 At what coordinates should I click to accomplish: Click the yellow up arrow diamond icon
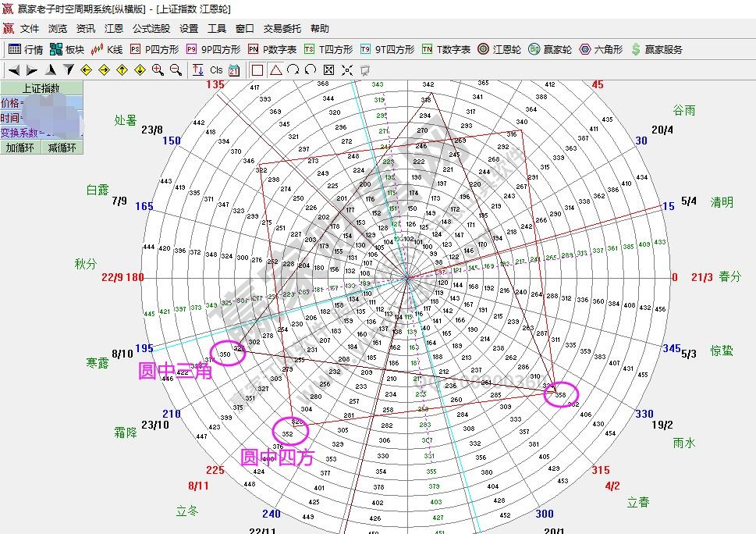122,70
